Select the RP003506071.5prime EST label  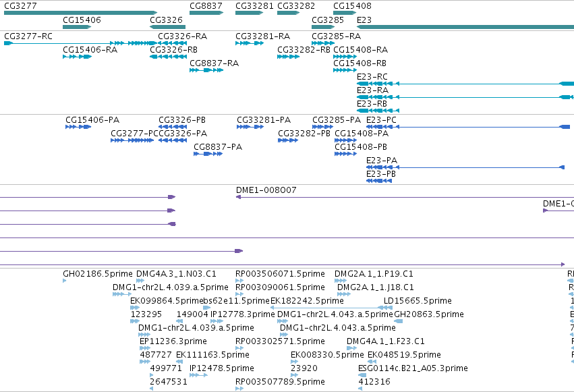coord(280,274)
